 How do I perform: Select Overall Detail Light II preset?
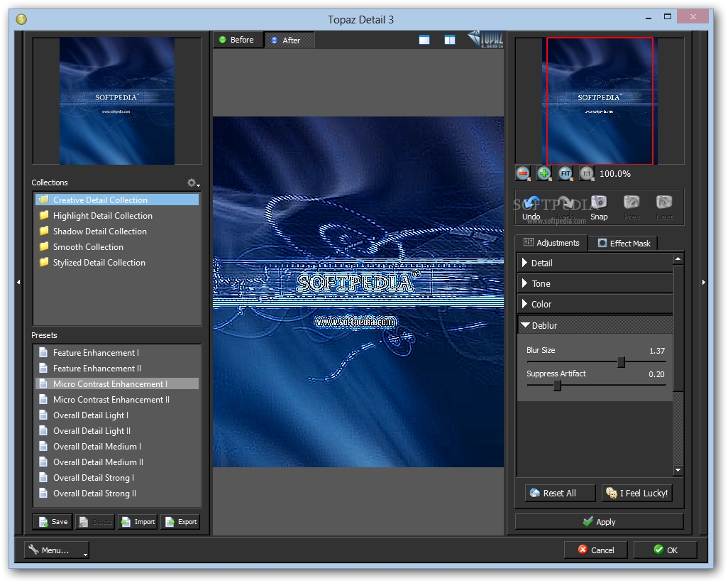[x=117, y=430]
